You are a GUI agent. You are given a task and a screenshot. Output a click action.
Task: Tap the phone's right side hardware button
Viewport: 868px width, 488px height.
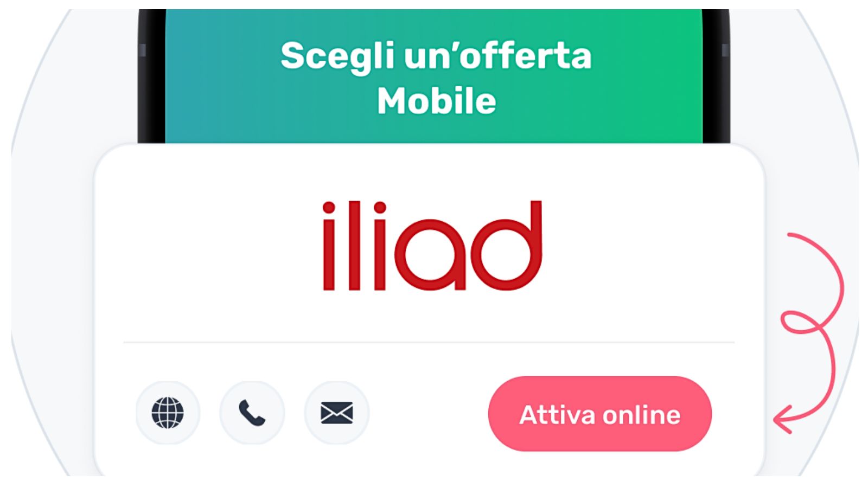click(x=725, y=50)
